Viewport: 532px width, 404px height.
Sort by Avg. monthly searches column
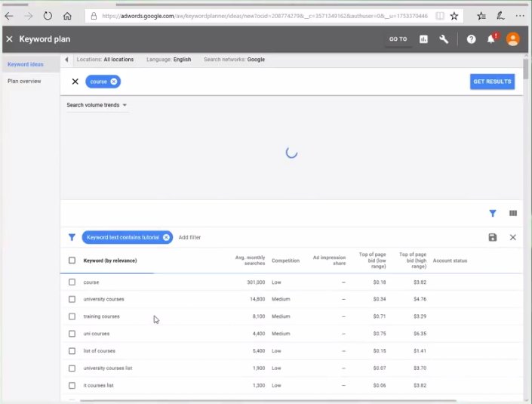coord(250,261)
